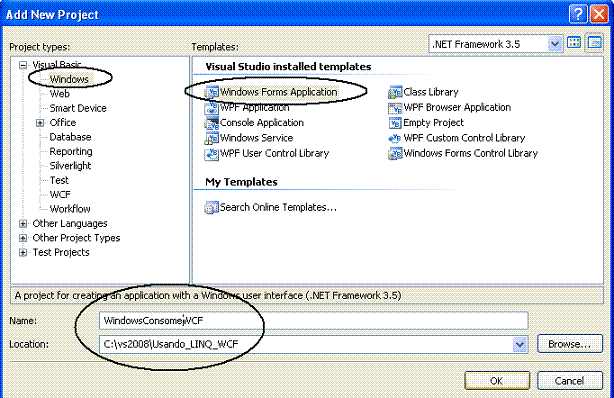This screenshot has width=614, height=398.
Task: Close the Add New Project dialog
Action: pyautogui.click(x=599, y=14)
